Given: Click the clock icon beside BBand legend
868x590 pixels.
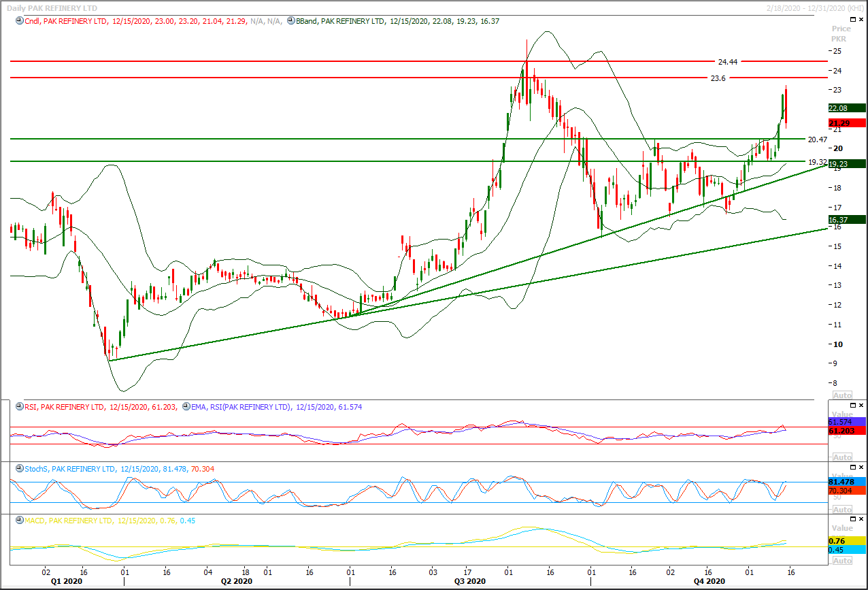Looking at the screenshot, I should pos(290,21).
